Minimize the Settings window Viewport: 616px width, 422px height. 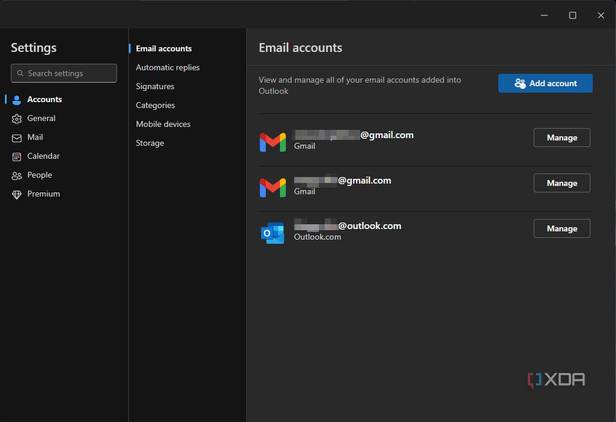pos(544,15)
